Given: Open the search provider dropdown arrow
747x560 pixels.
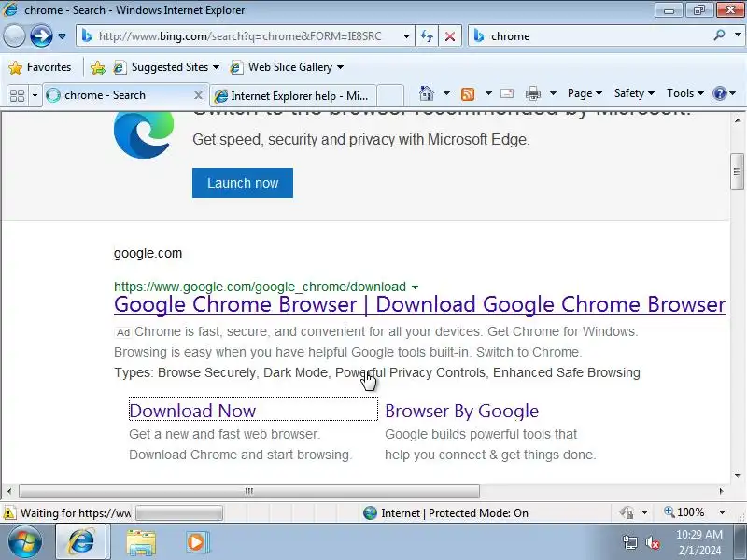Looking at the screenshot, I should [738, 35].
